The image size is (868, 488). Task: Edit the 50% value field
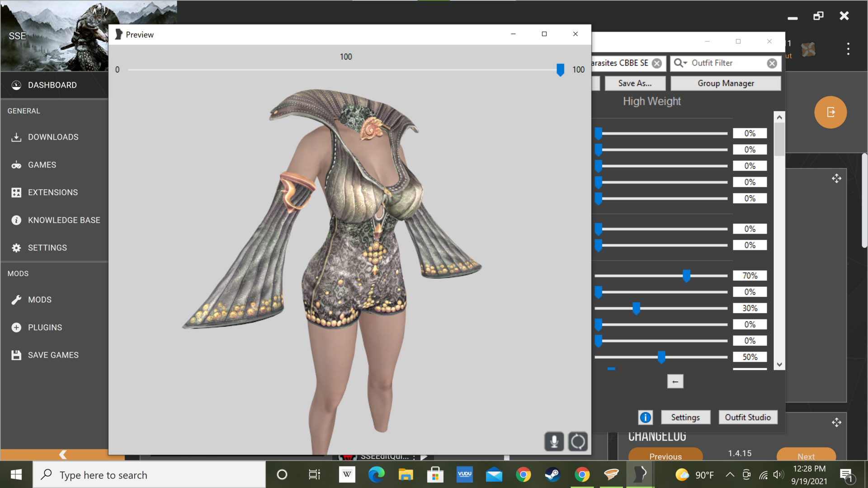(750, 357)
